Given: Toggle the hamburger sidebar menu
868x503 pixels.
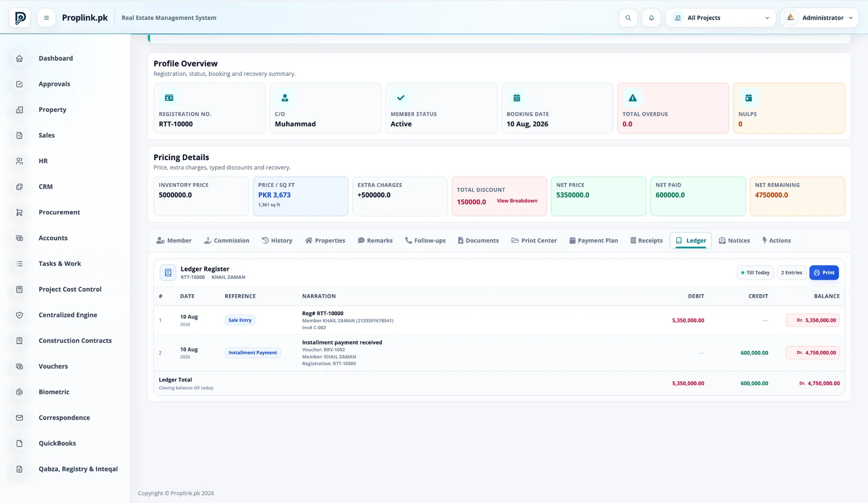Looking at the screenshot, I should [x=46, y=18].
